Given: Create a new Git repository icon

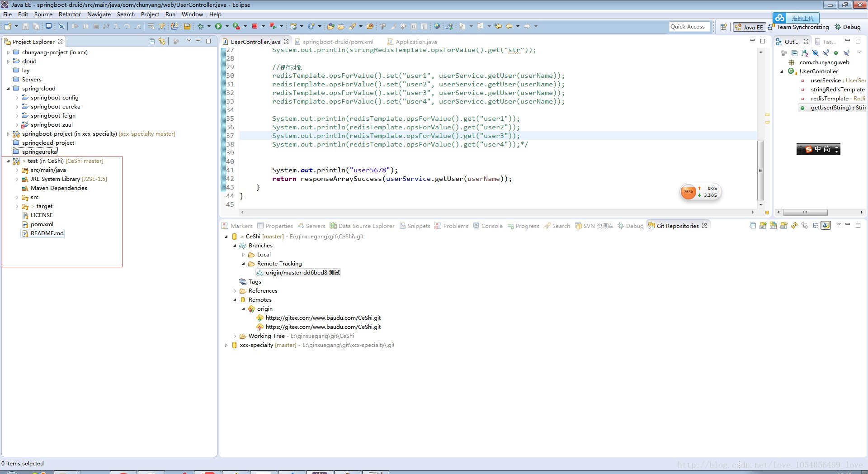Looking at the screenshot, I should pyautogui.click(x=783, y=225).
